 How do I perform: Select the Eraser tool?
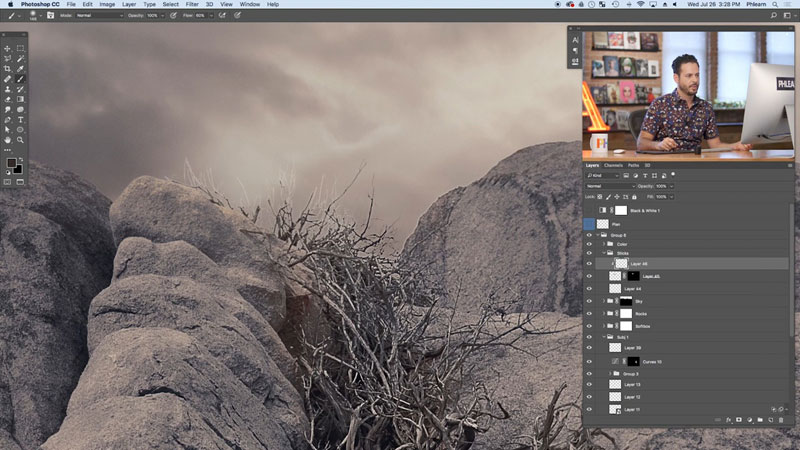pyautogui.click(x=7, y=99)
